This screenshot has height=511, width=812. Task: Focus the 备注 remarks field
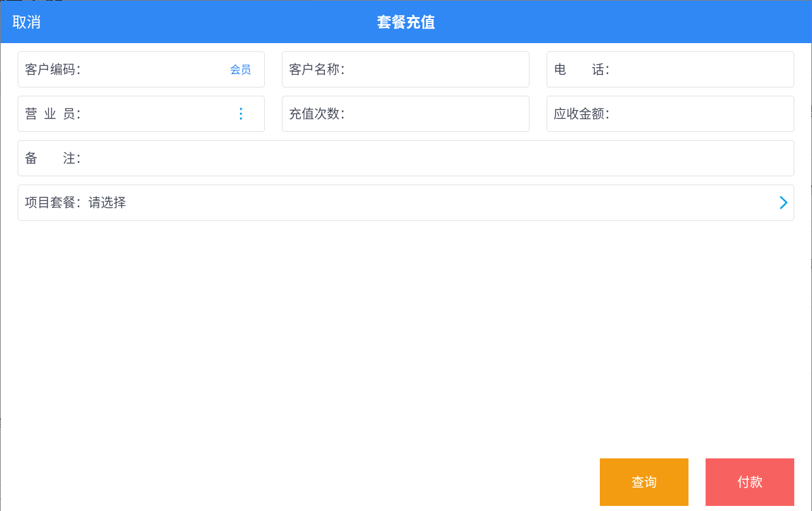point(406,158)
